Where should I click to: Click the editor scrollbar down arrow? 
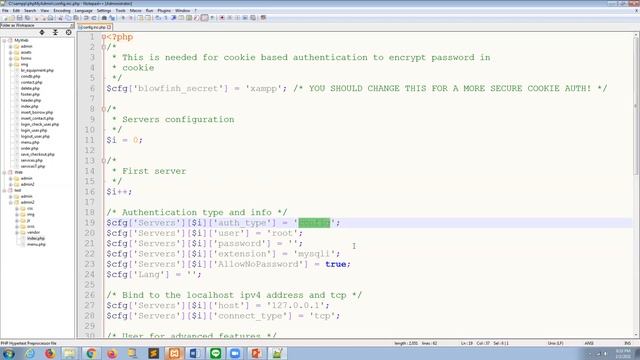[636, 334]
